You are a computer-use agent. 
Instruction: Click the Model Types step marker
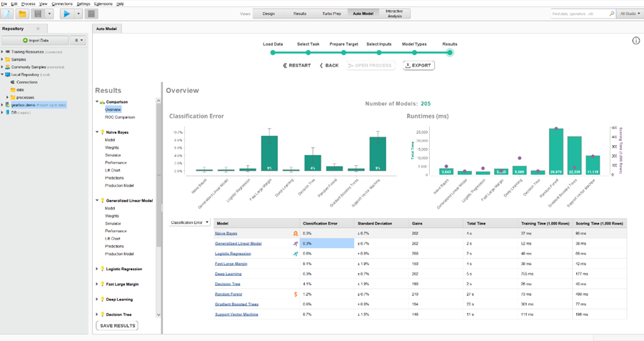pyautogui.click(x=414, y=52)
